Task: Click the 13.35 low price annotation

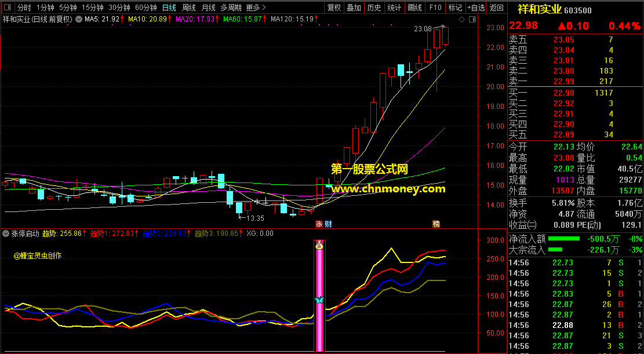Action: [254, 218]
